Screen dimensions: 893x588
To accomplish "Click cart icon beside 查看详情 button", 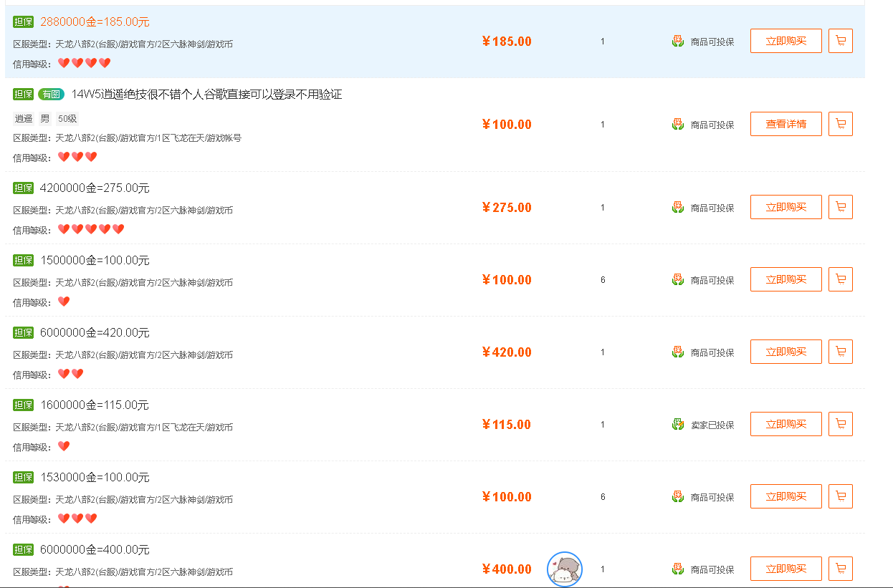I will click(840, 124).
